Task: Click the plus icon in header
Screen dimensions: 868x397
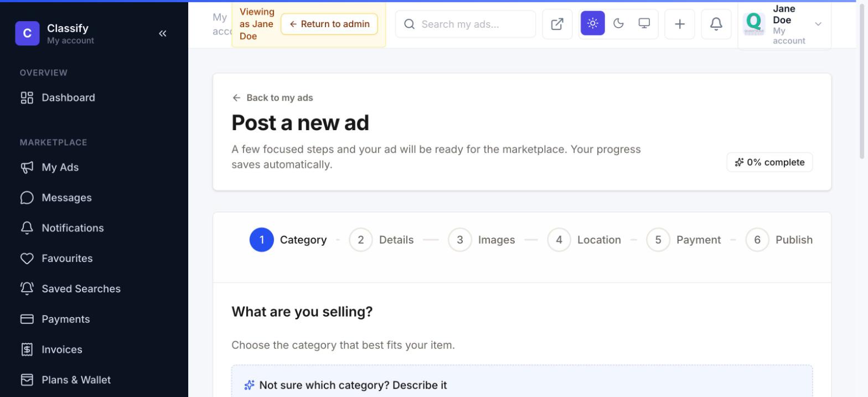Action: pos(680,24)
